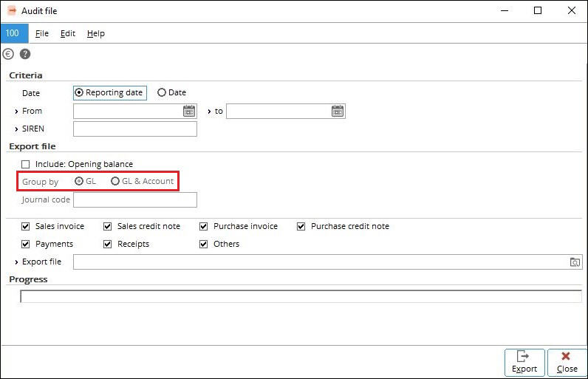Click the SIREN input field

click(135, 129)
